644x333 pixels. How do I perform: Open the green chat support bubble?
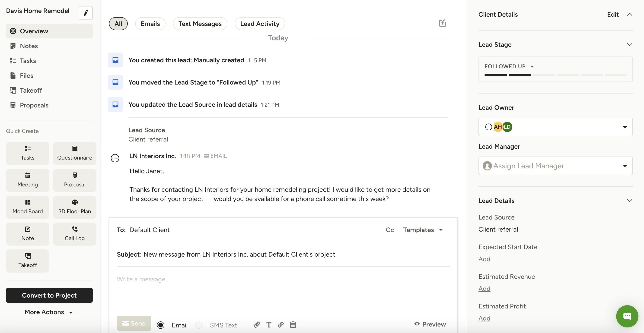(x=627, y=316)
